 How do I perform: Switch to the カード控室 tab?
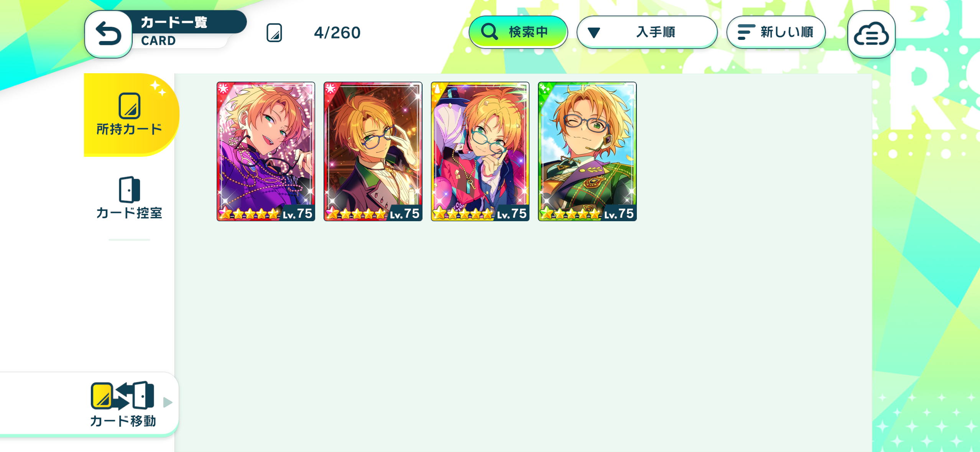pyautogui.click(x=129, y=198)
